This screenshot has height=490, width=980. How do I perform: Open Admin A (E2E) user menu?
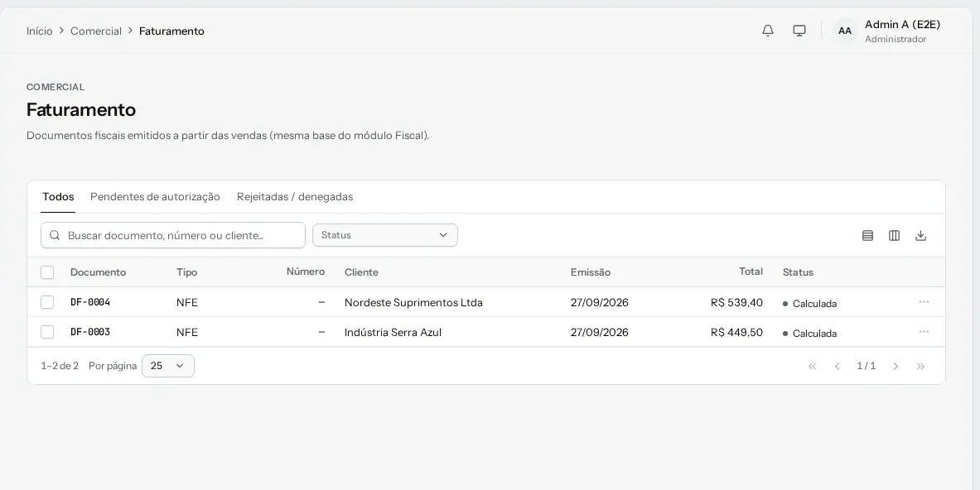886,31
